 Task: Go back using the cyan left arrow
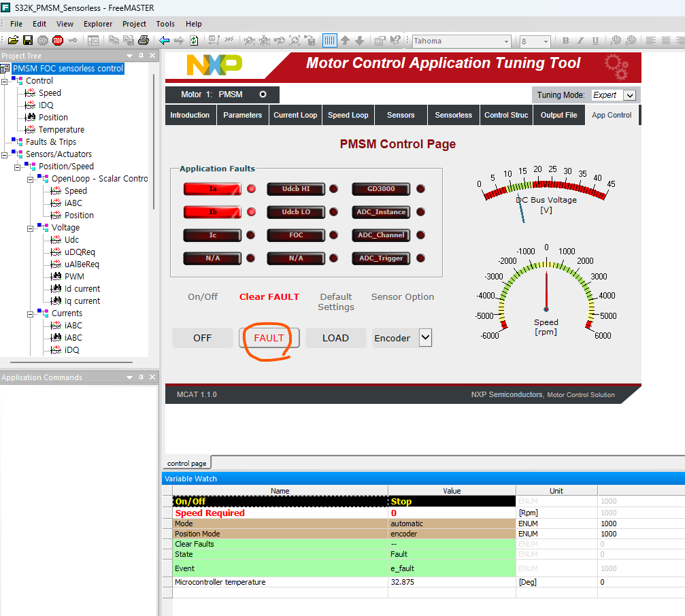(164, 41)
